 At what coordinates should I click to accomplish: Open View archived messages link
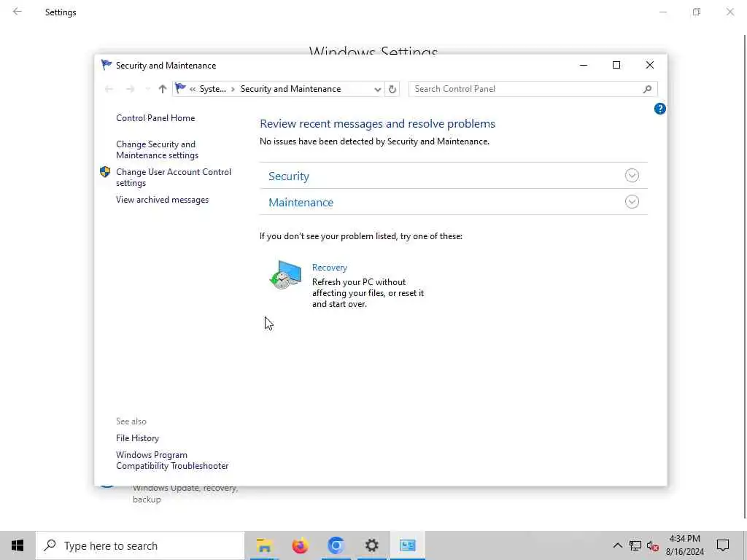tap(162, 200)
